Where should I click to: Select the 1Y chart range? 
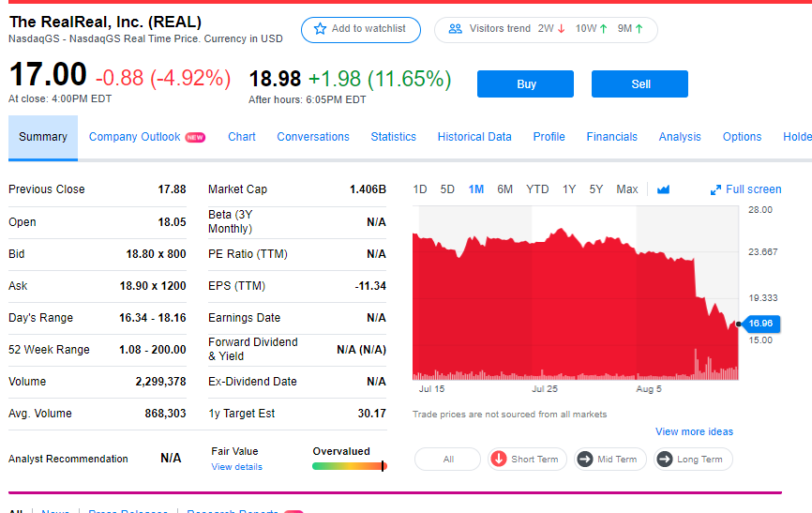tap(569, 189)
